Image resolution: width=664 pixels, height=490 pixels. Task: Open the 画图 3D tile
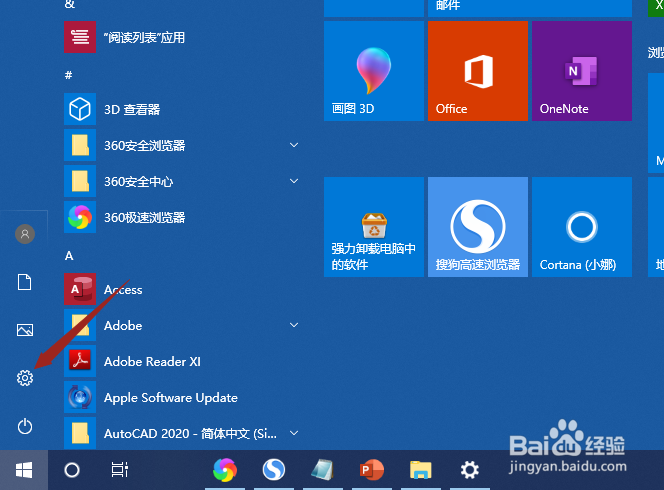point(374,71)
